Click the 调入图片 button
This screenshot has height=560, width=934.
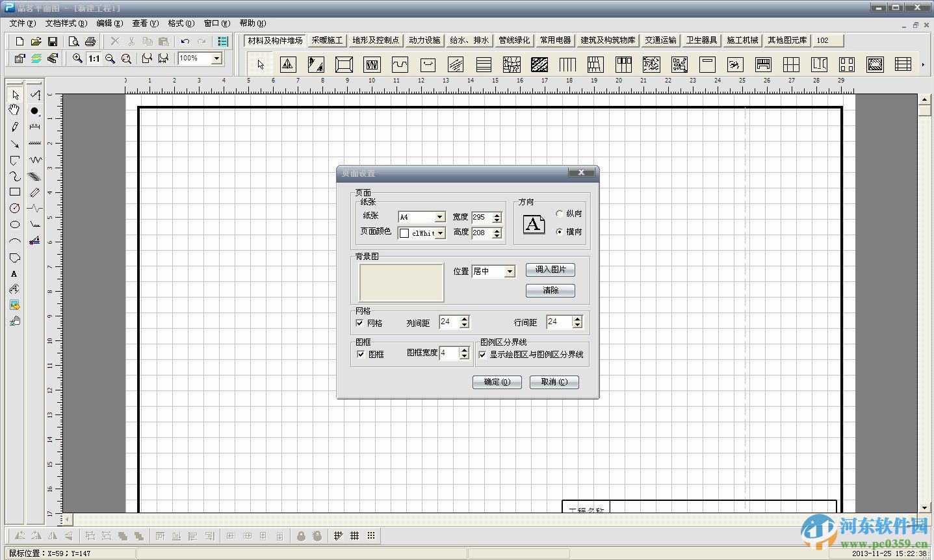tap(551, 270)
